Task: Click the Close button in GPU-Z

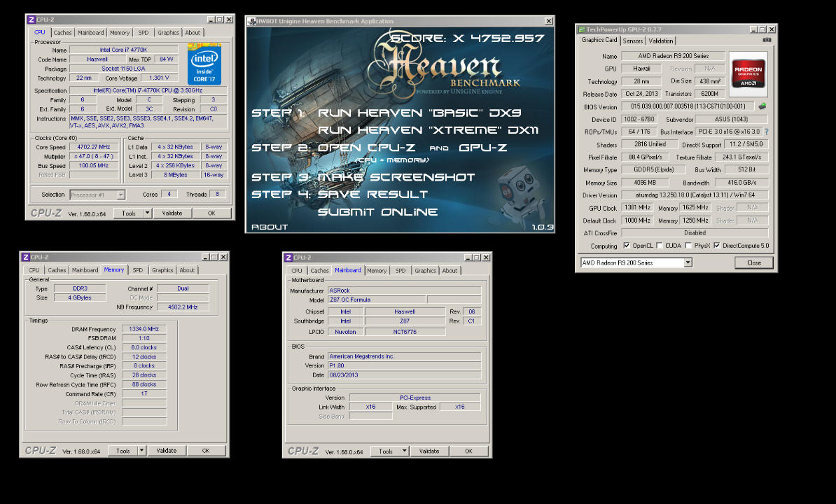Action: pos(754,262)
